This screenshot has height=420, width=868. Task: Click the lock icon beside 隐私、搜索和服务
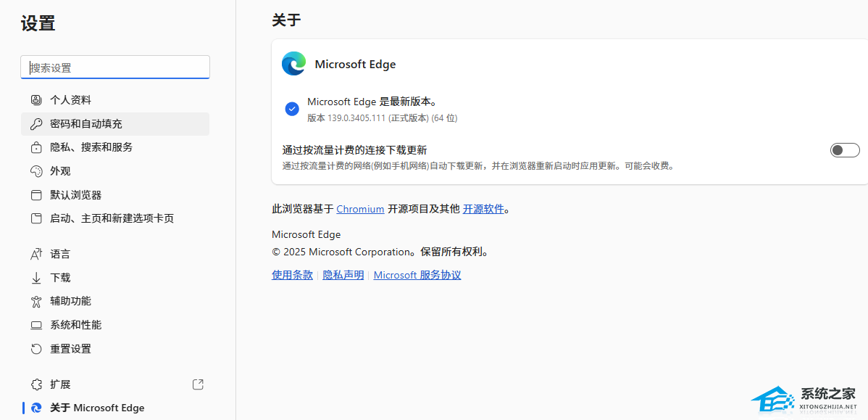click(x=36, y=147)
